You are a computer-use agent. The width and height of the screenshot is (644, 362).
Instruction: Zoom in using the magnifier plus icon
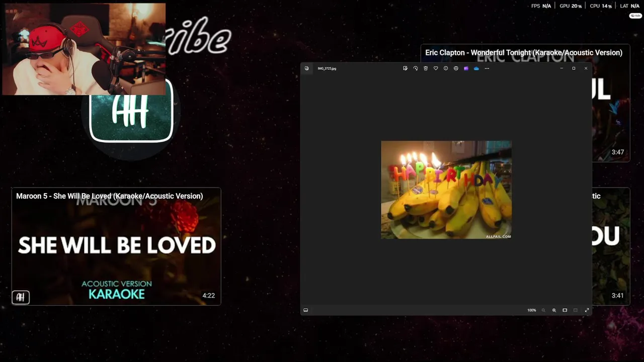(x=554, y=310)
